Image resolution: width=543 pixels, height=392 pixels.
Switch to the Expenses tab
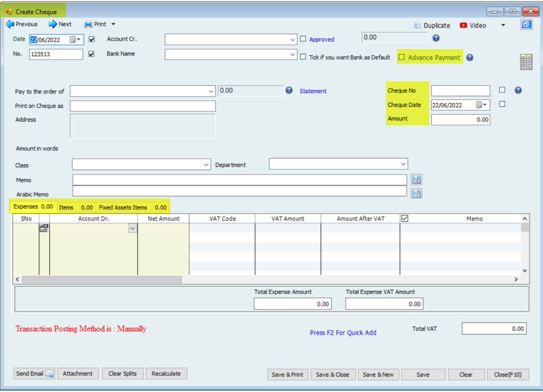(33, 206)
